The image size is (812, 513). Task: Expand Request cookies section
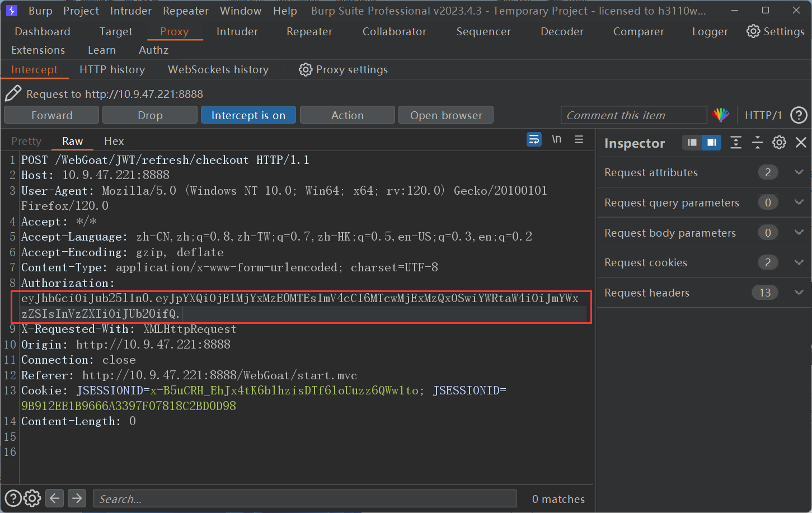(x=704, y=262)
